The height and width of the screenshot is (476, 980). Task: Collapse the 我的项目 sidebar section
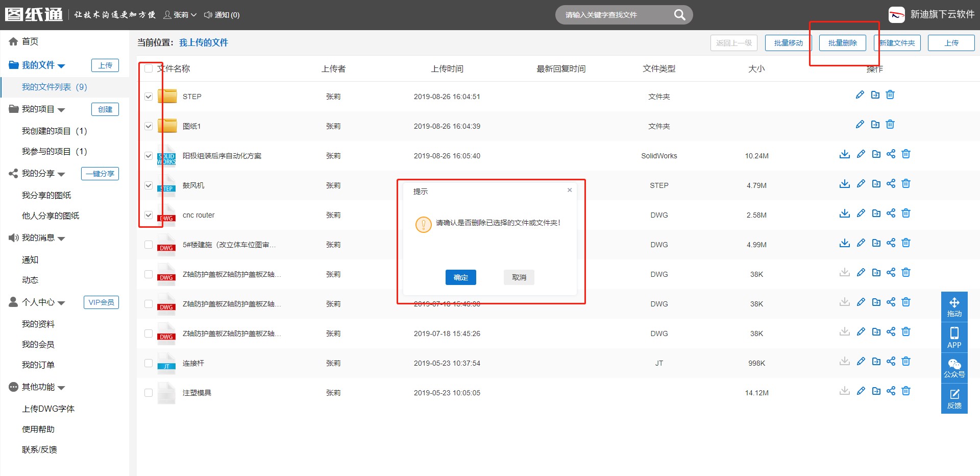coord(61,110)
